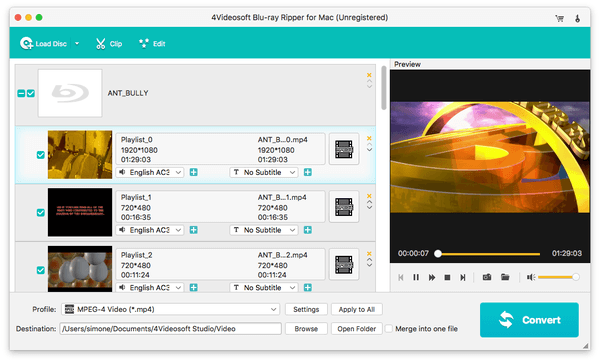This screenshot has width=600, height=362.
Task: Take a snapshot of the preview
Action: (x=487, y=277)
